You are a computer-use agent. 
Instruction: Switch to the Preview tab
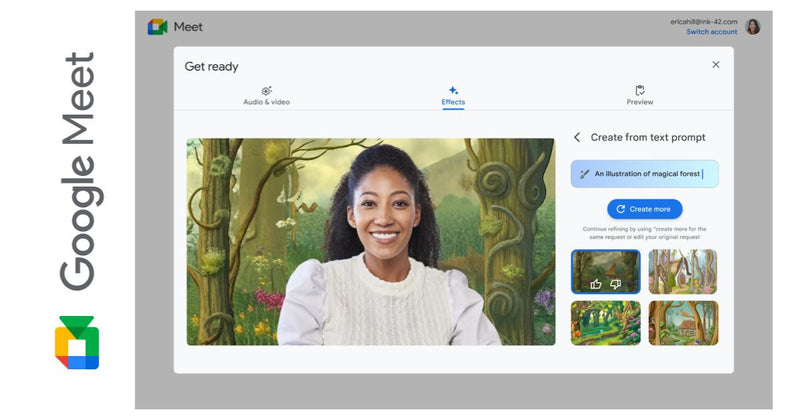pos(640,96)
